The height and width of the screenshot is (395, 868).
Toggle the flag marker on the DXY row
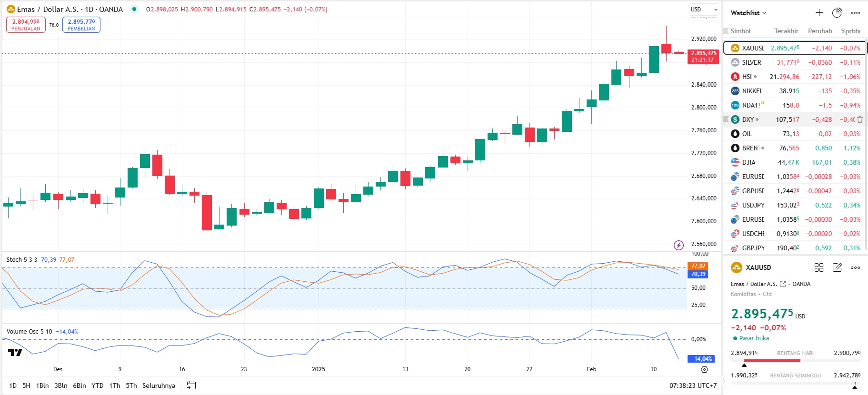pos(726,119)
